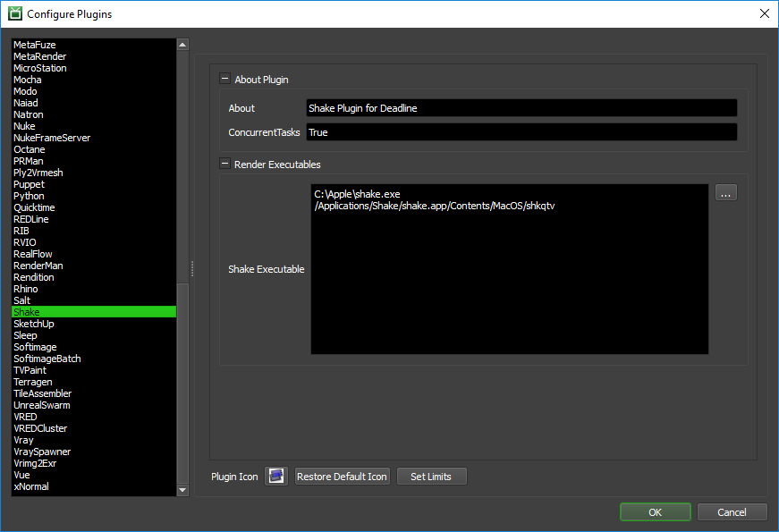
Task: Dismiss the dialog with Cancel
Action: click(732, 511)
